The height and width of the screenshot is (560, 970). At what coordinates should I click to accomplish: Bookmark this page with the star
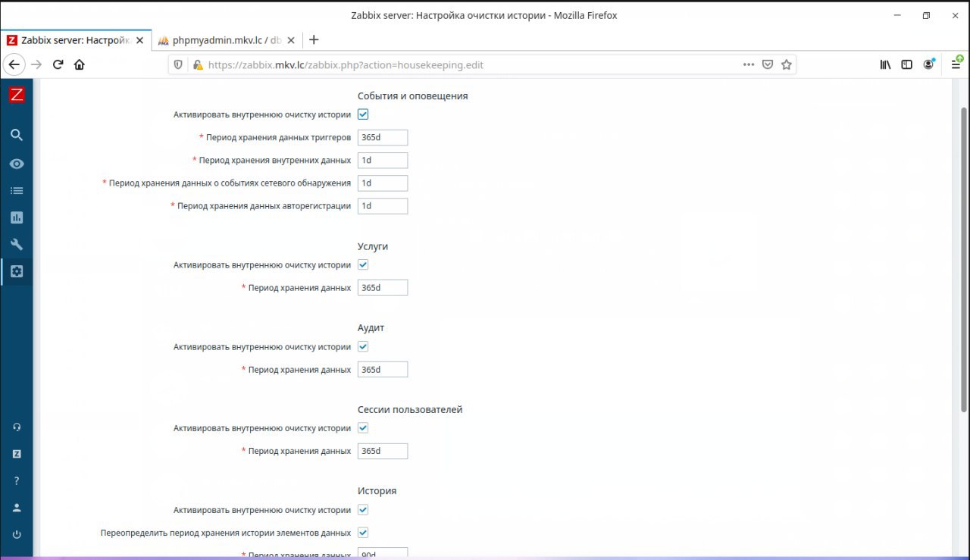click(787, 65)
